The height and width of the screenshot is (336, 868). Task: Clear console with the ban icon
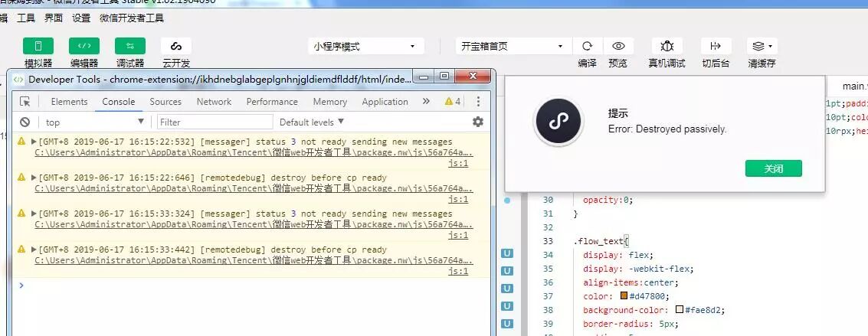25,122
